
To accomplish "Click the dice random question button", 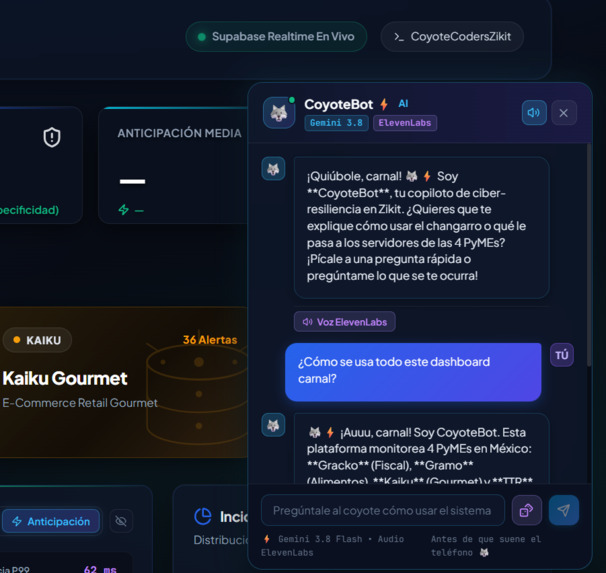I will pos(527,510).
